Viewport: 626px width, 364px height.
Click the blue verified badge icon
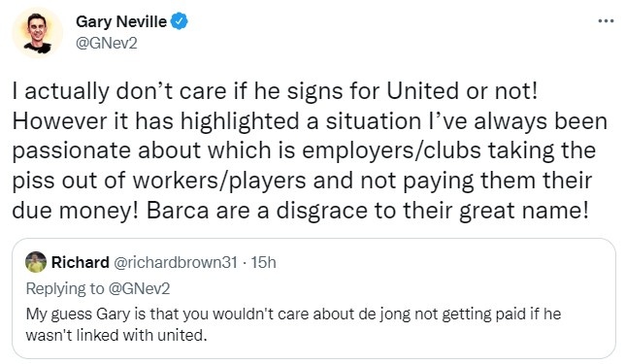(x=180, y=21)
